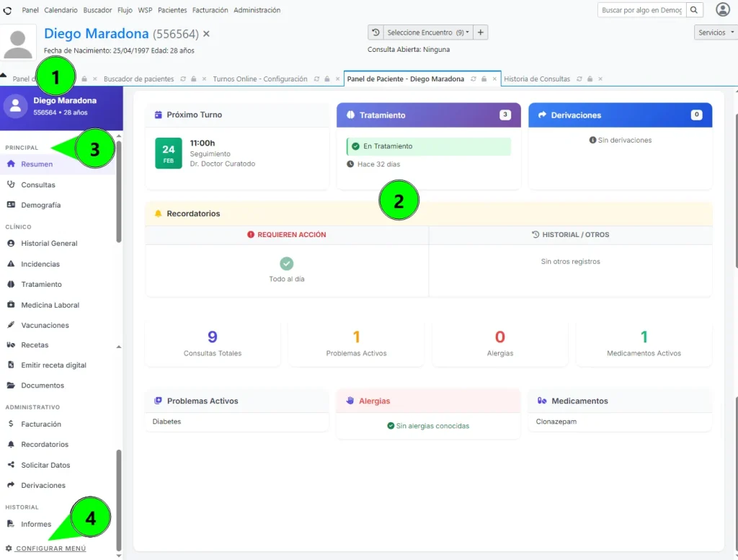Screen dimensions: 738x560
Task: Open Vacunaciones in the sidebar
Action: point(45,325)
